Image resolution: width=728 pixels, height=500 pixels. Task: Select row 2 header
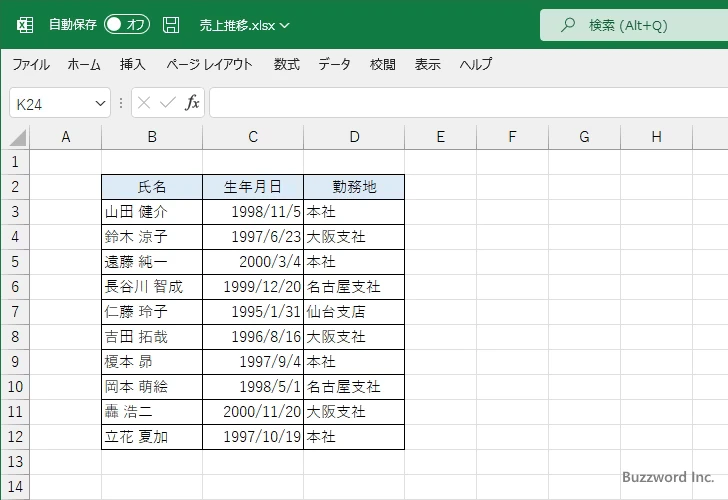tap(15, 187)
